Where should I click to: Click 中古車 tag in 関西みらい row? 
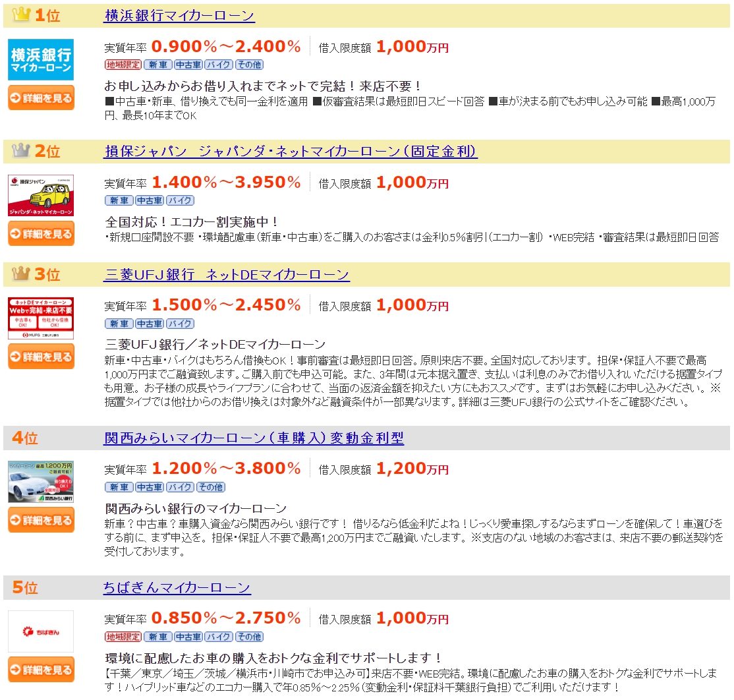tap(150, 487)
